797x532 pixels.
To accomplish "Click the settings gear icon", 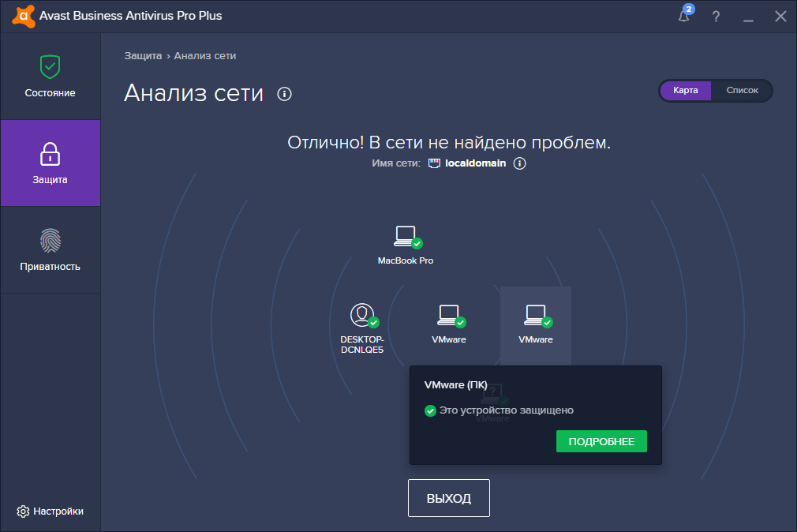I will 23,511.
